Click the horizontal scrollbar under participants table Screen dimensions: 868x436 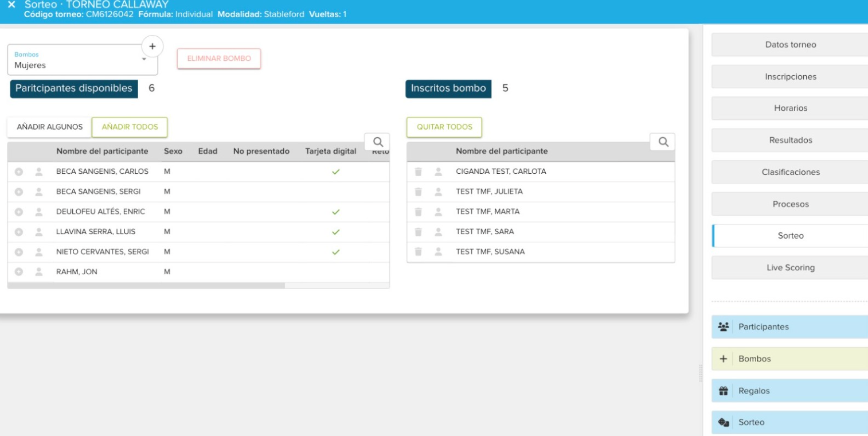pyautogui.click(x=146, y=285)
